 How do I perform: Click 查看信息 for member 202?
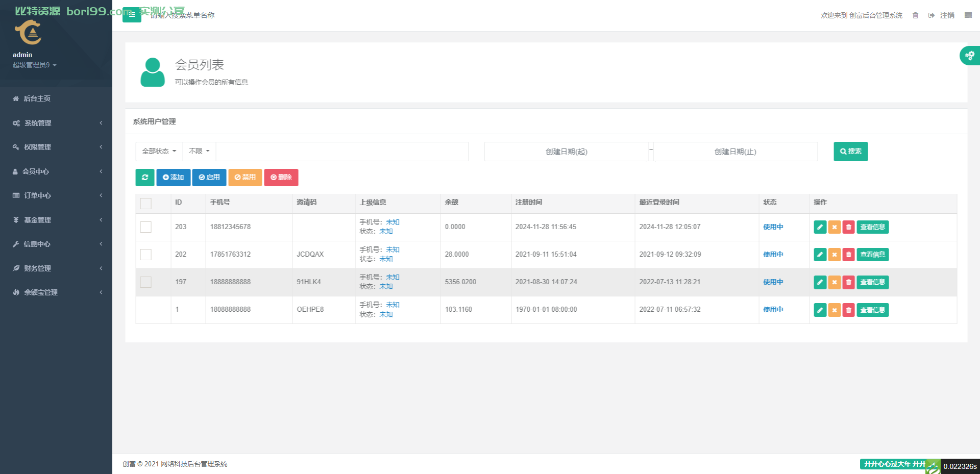(873, 255)
